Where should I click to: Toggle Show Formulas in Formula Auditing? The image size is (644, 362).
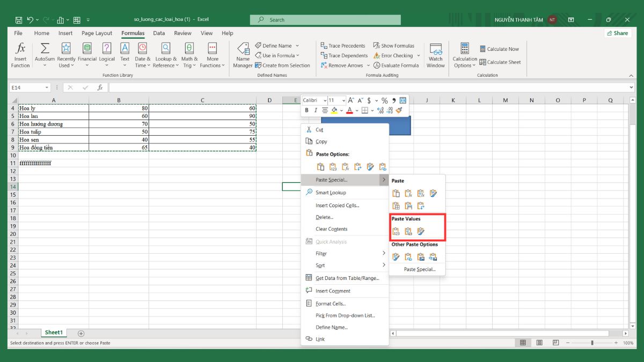pyautogui.click(x=393, y=46)
